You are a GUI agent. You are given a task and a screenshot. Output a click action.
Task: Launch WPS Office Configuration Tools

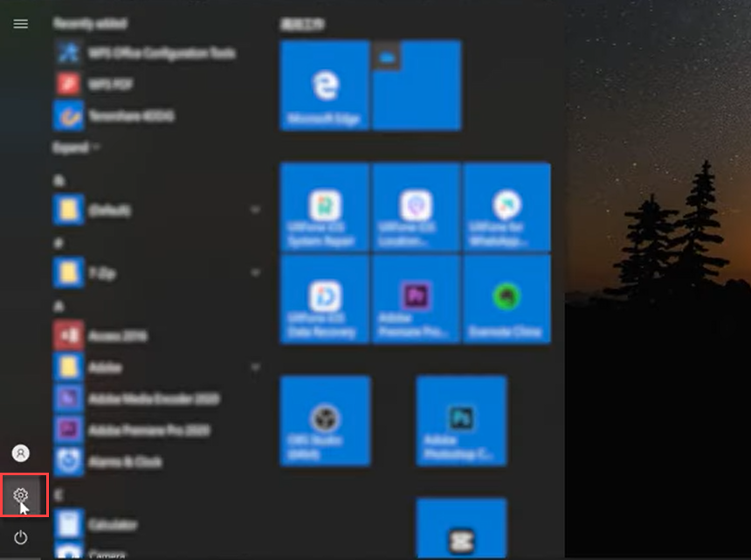[x=145, y=52]
